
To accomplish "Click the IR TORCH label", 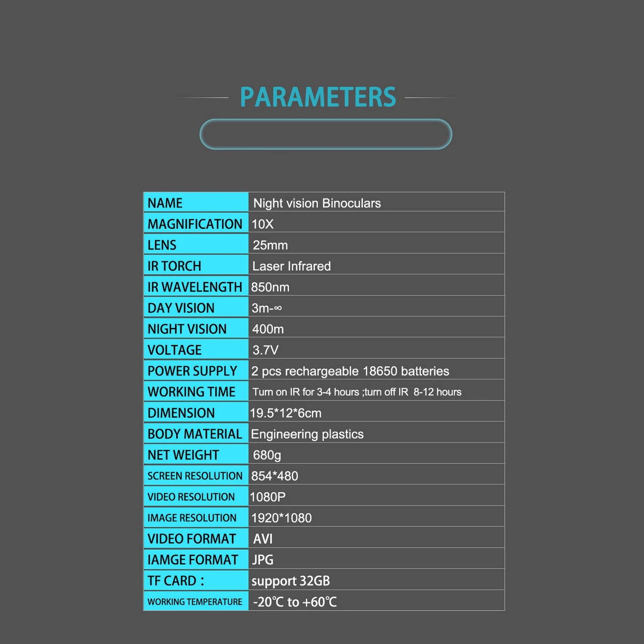I will 174,266.
